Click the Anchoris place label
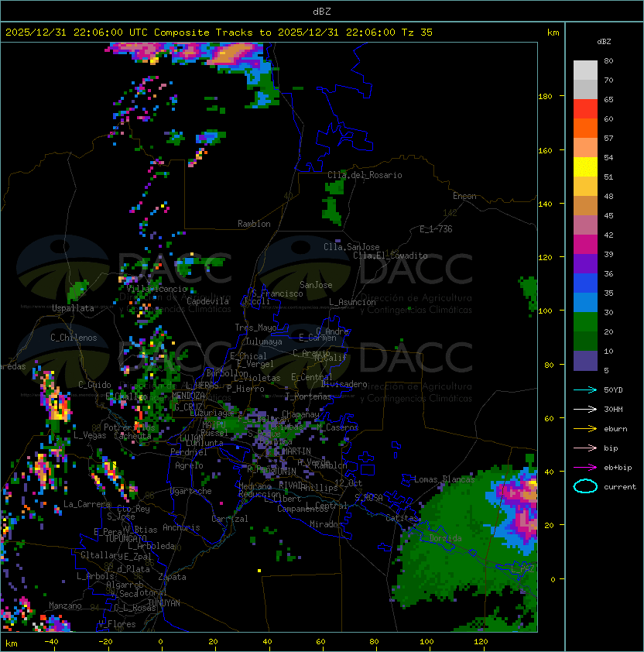The height and width of the screenshot is (652, 644). [x=181, y=527]
